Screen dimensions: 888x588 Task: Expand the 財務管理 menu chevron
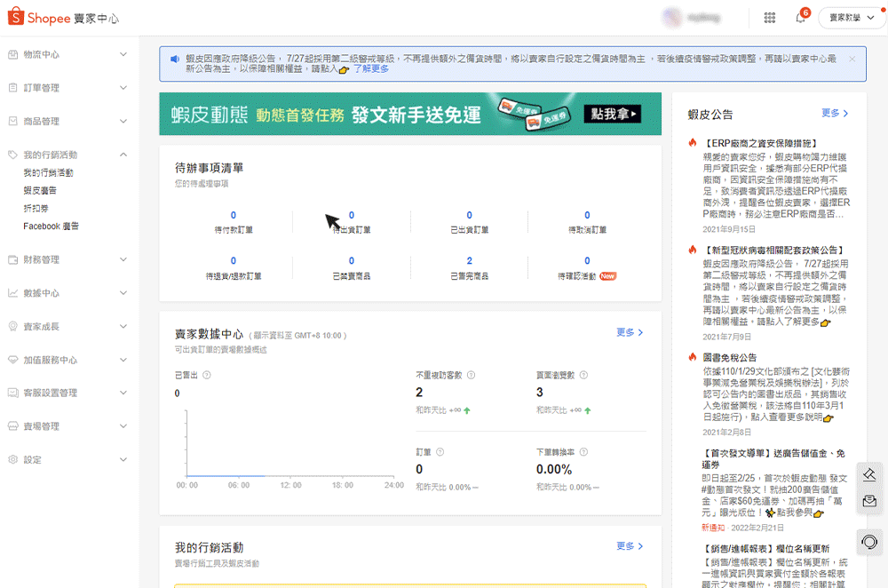[x=123, y=259]
